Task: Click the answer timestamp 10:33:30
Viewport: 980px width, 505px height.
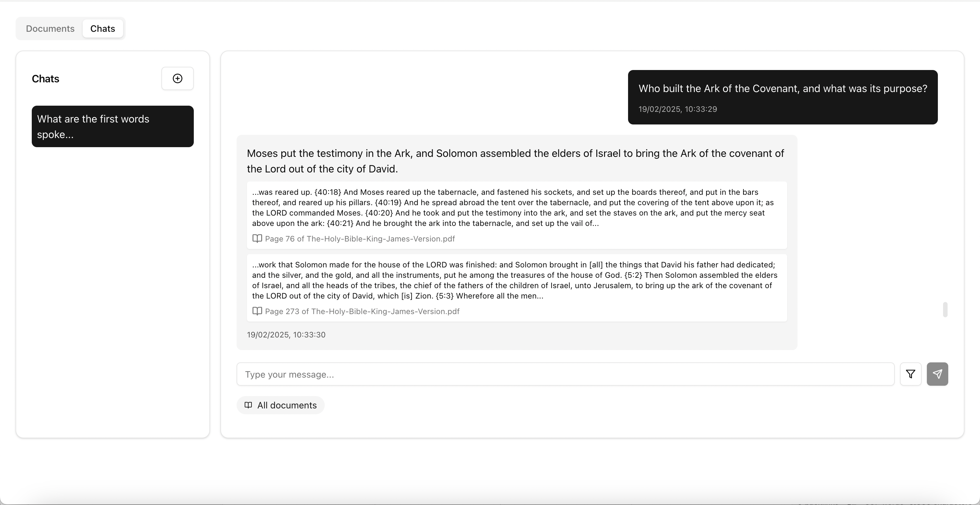Action: coord(286,335)
